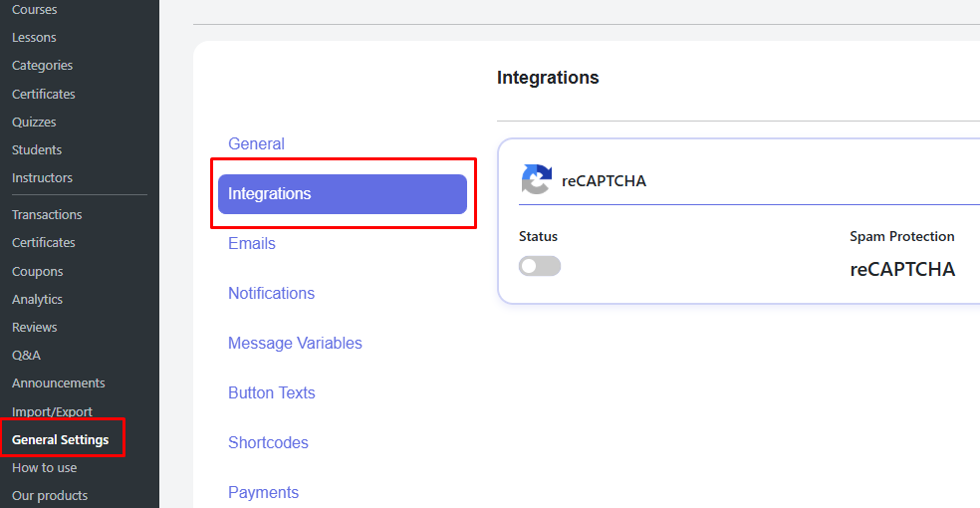
Task: Open the Import/Export sidebar item
Action: pyautogui.click(x=52, y=411)
